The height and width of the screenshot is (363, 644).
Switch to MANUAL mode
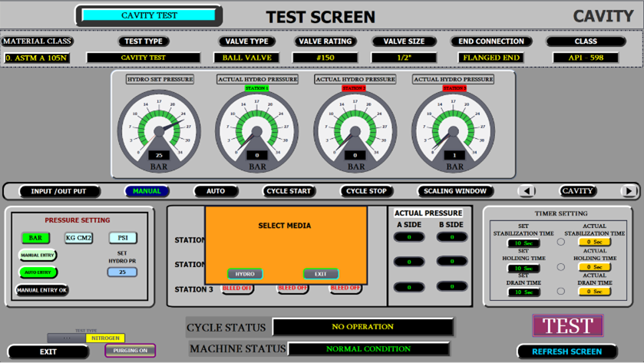click(147, 191)
